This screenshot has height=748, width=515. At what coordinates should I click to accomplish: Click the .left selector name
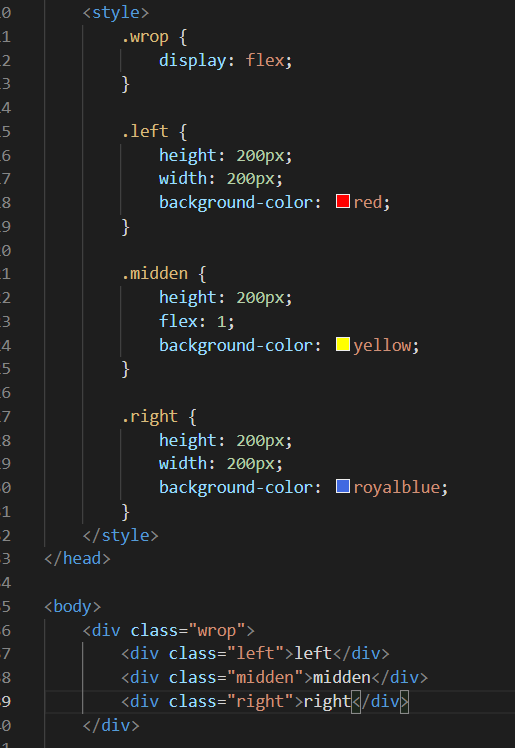tap(144, 131)
